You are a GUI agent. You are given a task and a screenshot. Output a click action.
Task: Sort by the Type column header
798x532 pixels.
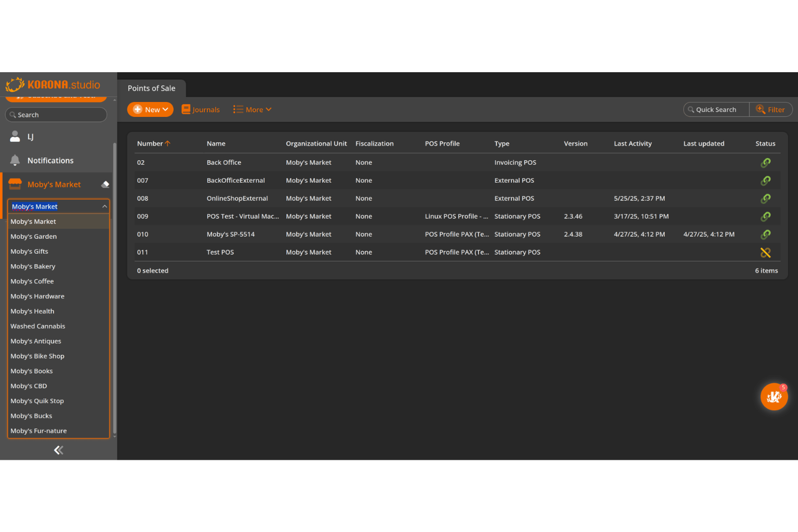[502, 143]
